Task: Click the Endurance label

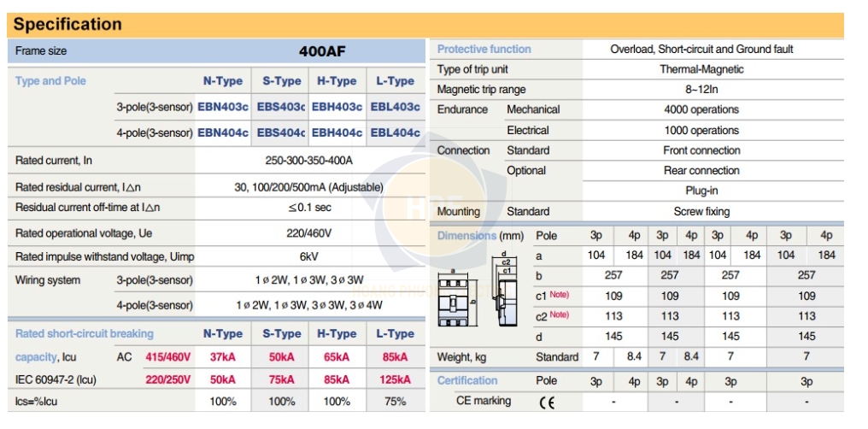Action: point(463,109)
